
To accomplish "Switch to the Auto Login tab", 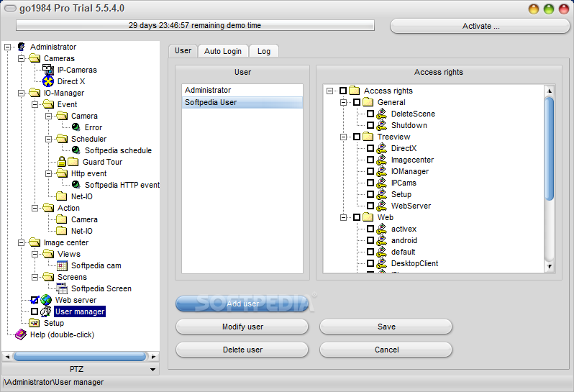I will click(223, 51).
